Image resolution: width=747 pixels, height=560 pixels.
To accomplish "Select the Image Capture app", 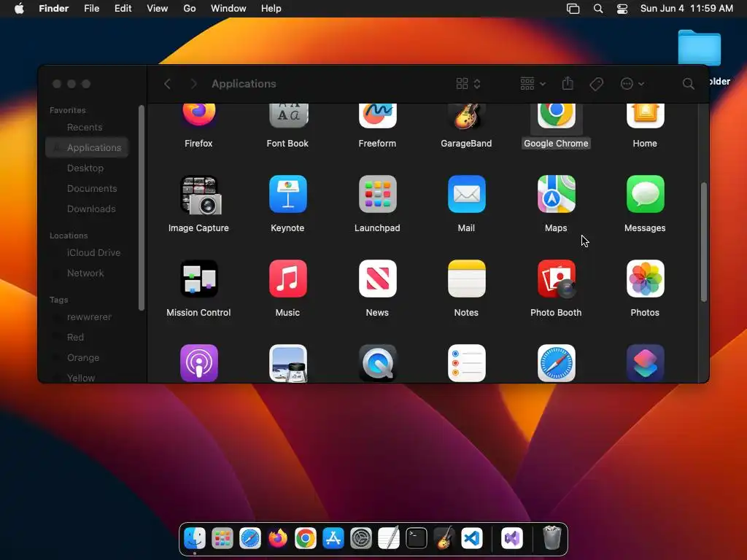I will click(199, 195).
